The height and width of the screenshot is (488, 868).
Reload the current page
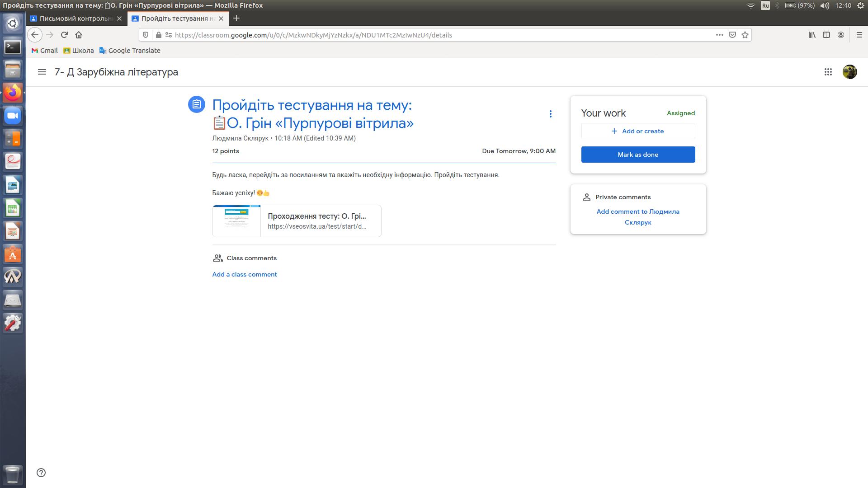click(x=64, y=35)
